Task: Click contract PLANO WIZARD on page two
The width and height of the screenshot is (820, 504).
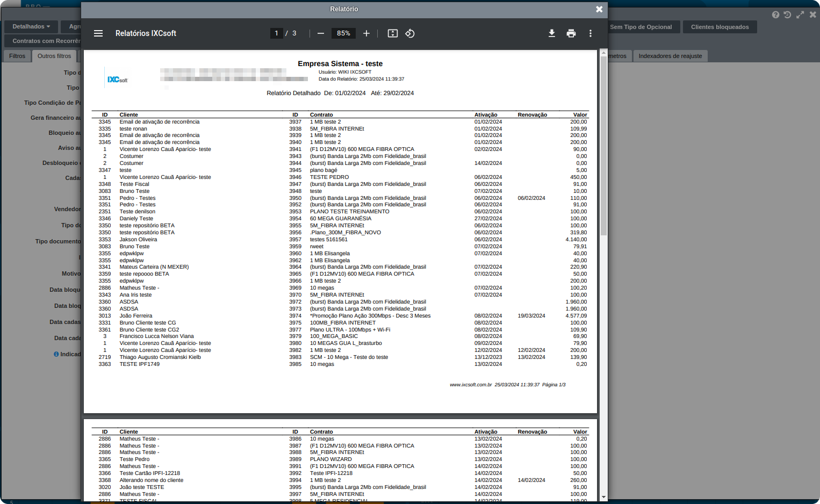Action: coord(331,459)
